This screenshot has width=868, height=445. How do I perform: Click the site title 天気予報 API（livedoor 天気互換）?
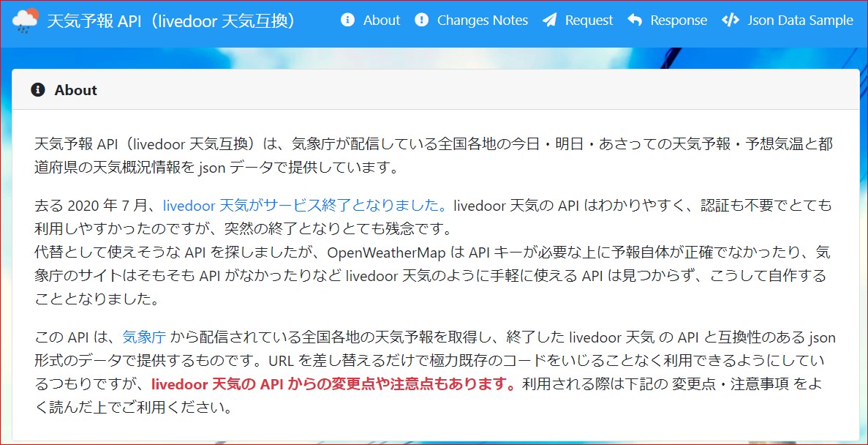[171, 21]
